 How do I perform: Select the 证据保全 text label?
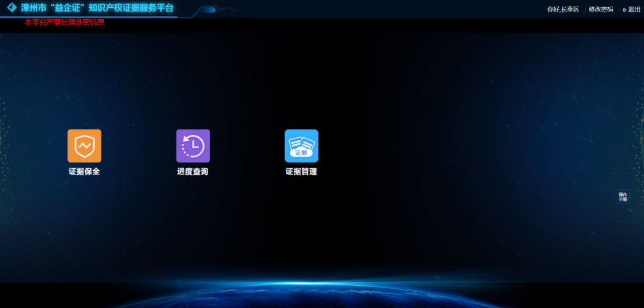[84, 172]
